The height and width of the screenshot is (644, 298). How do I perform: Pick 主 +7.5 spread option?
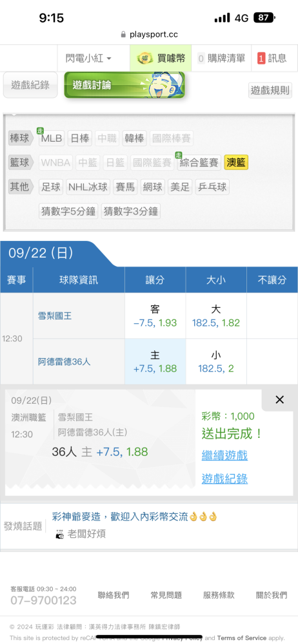pos(155,361)
